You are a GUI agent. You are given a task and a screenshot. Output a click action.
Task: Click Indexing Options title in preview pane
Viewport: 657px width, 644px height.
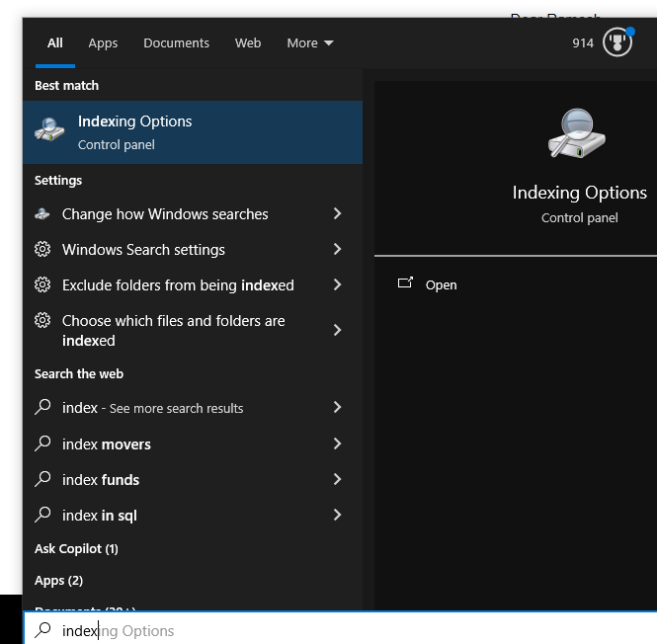pos(580,193)
